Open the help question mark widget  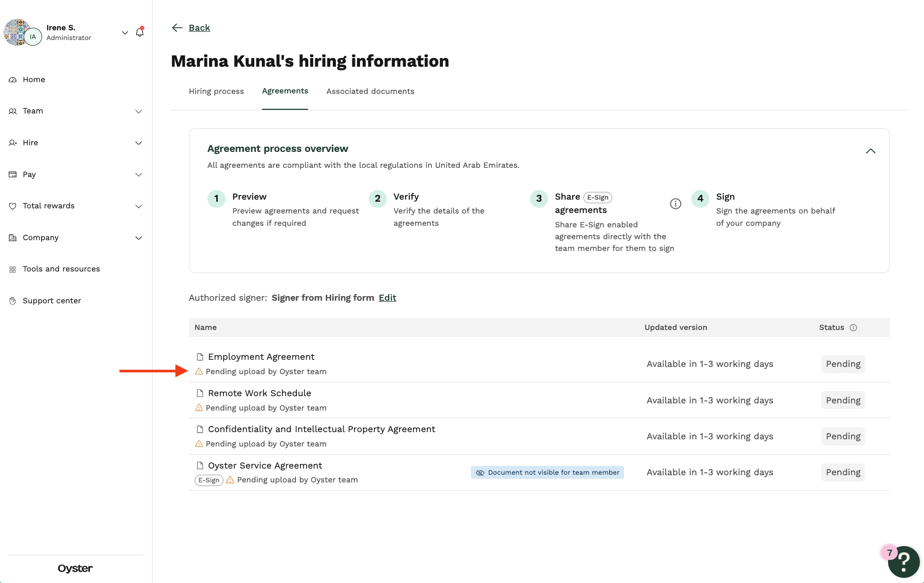904,562
